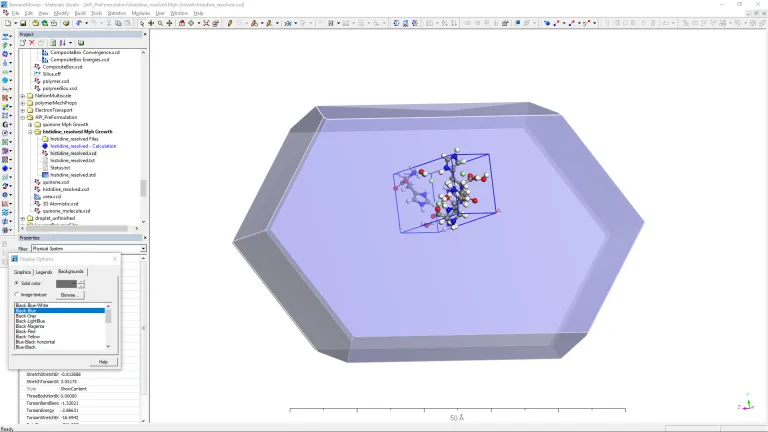Expand the polymerMechProps folder

pyautogui.click(x=23, y=103)
